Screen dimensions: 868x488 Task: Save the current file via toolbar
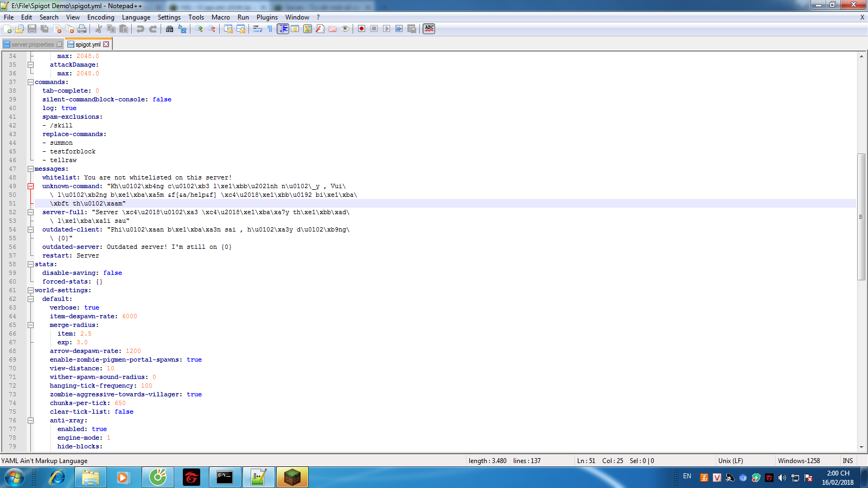pos(32,29)
